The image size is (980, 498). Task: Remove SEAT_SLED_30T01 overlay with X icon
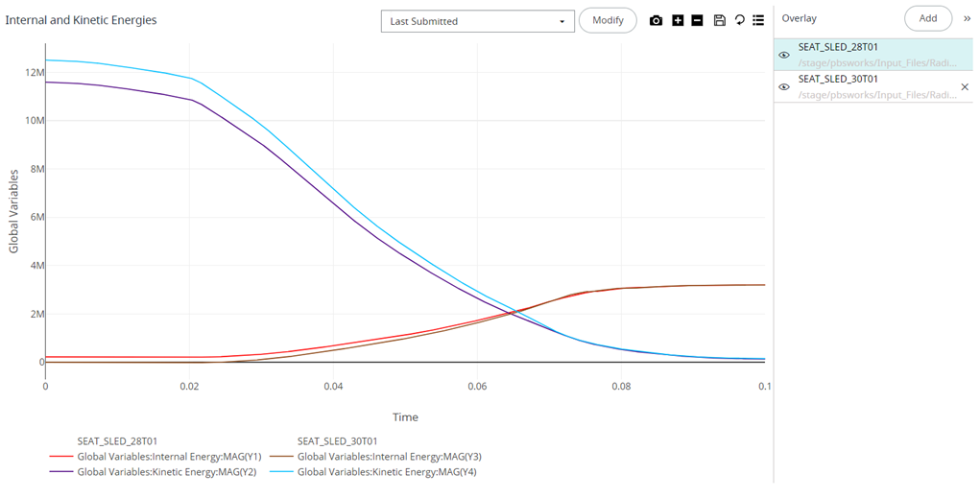pyautogui.click(x=965, y=86)
